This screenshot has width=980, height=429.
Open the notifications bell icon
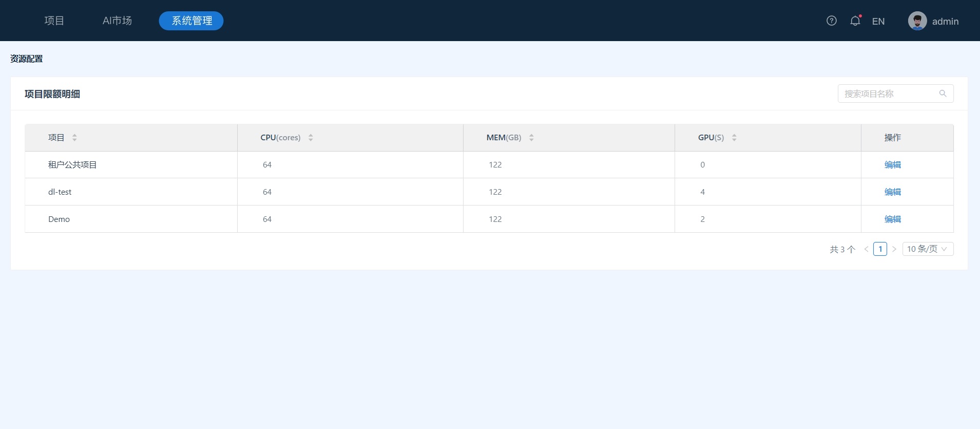[x=855, y=21]
